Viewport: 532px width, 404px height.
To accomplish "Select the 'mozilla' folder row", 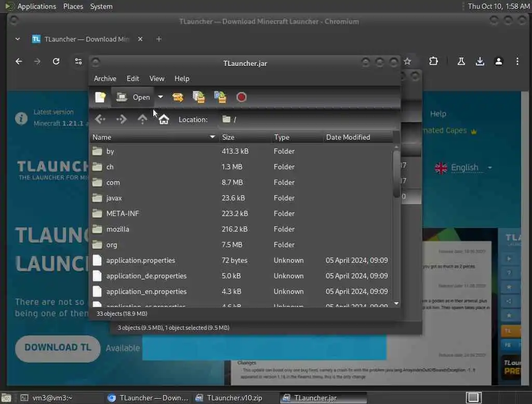I will point(241,230).
